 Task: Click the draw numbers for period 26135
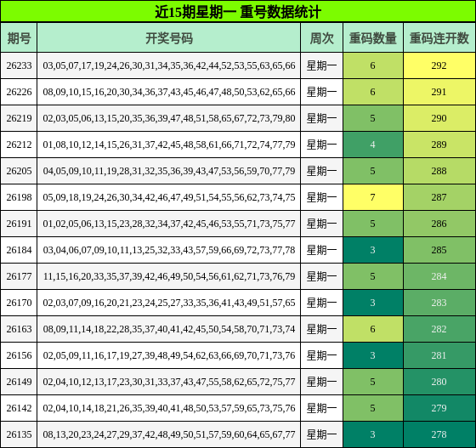[169, 434]
